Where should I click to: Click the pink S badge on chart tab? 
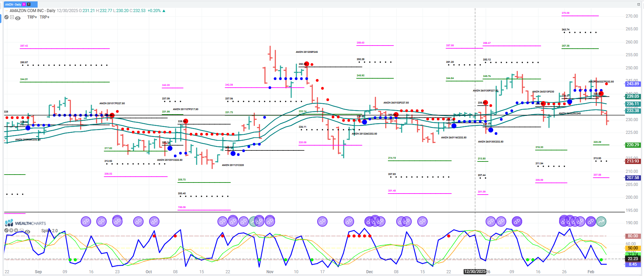[x=24, y=4]
